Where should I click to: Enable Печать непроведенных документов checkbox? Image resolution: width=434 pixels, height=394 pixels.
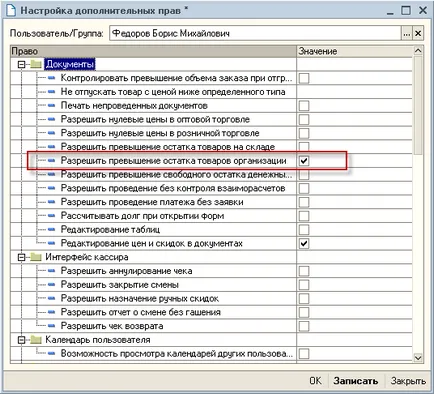pyautogui.click(x=304, y=106)
